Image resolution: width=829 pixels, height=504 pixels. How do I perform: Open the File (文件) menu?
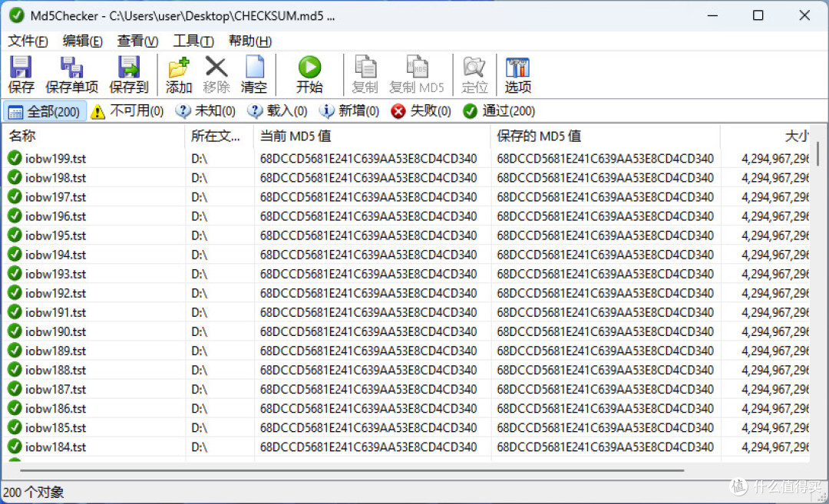[28, 41]
